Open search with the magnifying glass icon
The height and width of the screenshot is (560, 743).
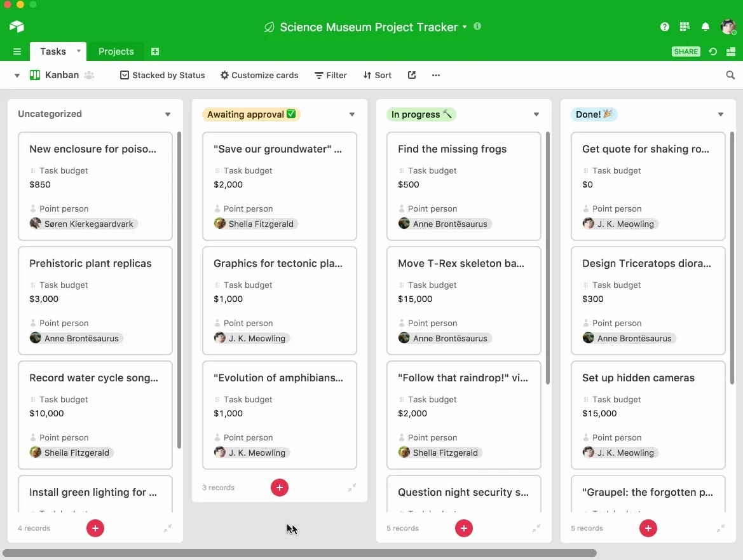pos(729,75)
